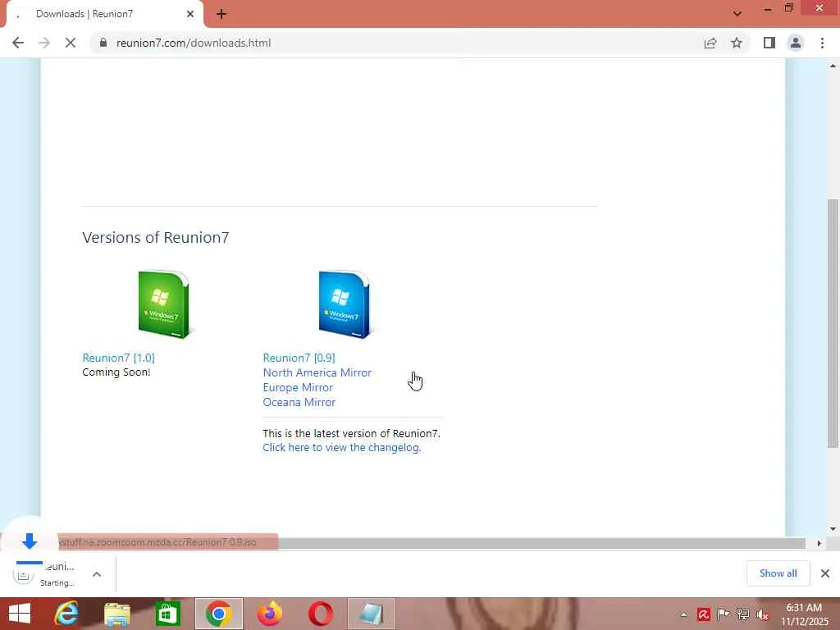
Task: Go back to the previous page
Action: click(x=18, y=43)
